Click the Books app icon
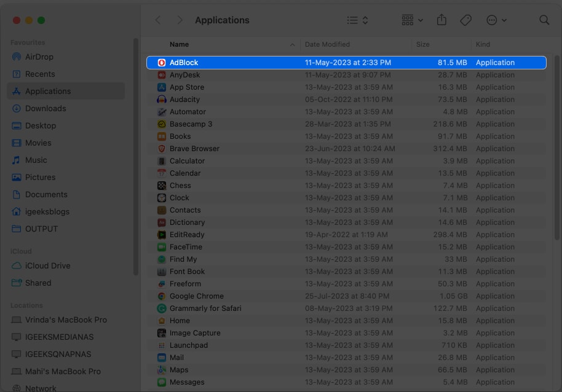This screenshot has height=392, width=562. [162, 136]
